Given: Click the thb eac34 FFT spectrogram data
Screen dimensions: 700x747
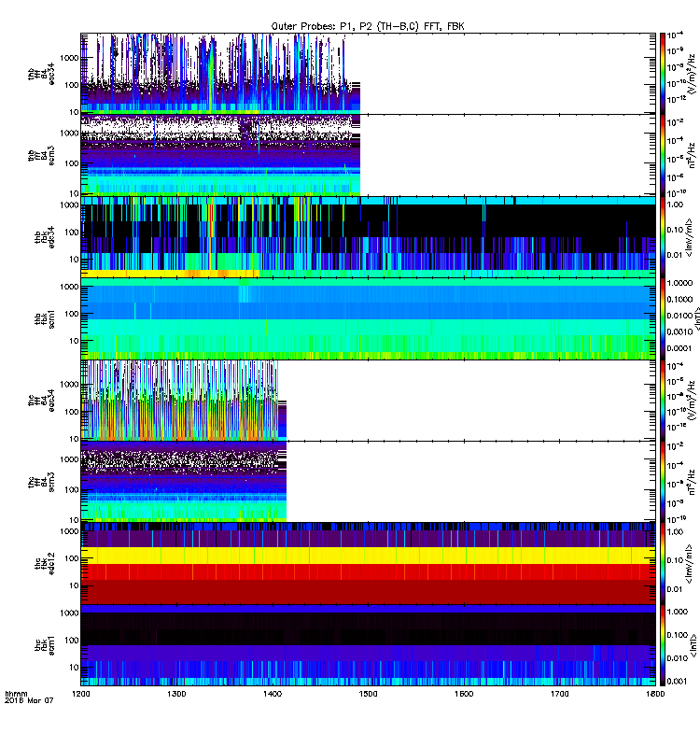Looking at the screenshot, I should click(x=220, y=74).
